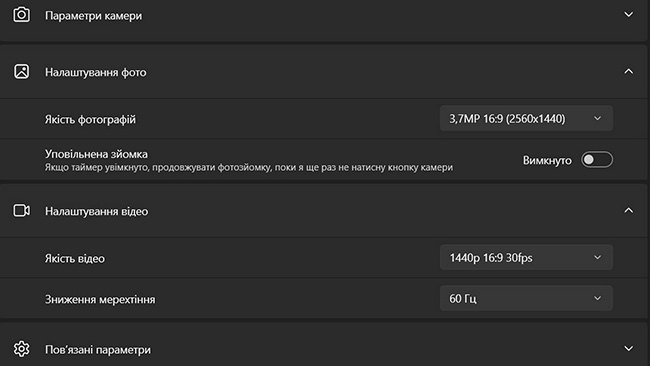Click the Налаштування відео header text

96,211
